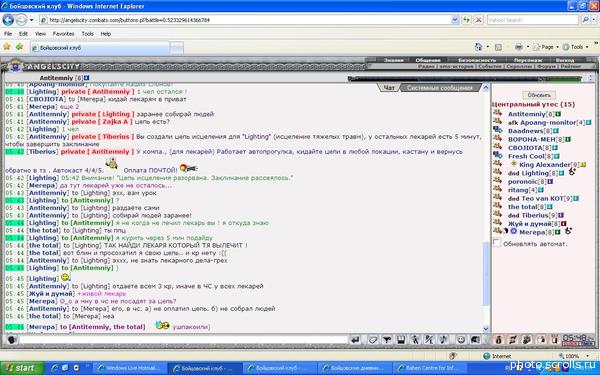This screenshot has width=600, height=375.
Task: Open info icon next to Antitemniy[8]
Action: coord(558,114)
